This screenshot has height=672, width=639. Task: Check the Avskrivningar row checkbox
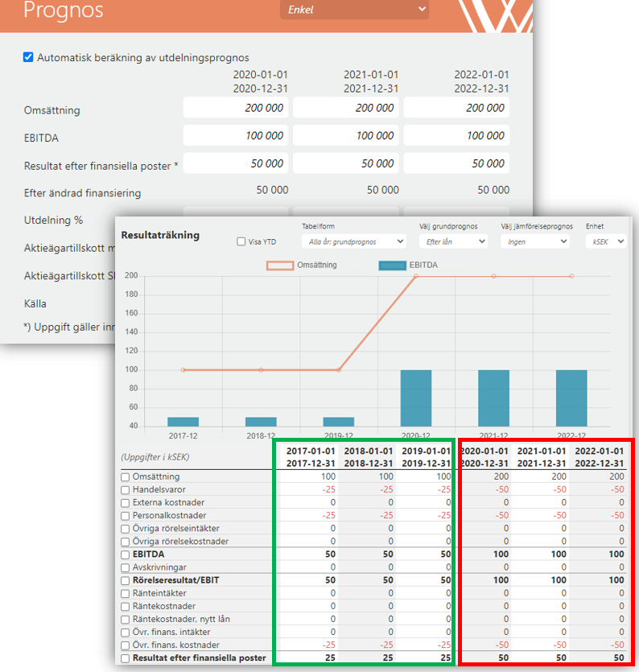pos(125,568)
